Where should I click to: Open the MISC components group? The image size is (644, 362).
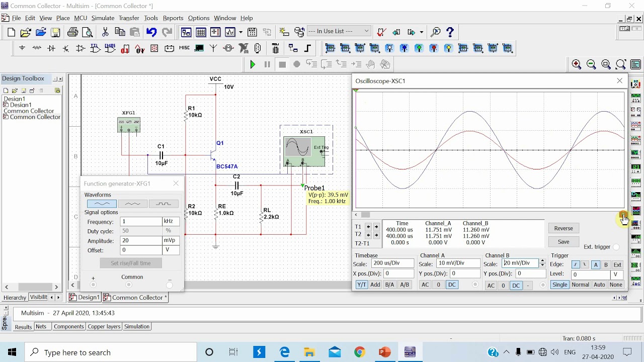pyautogui.click(x=184, y=48)
